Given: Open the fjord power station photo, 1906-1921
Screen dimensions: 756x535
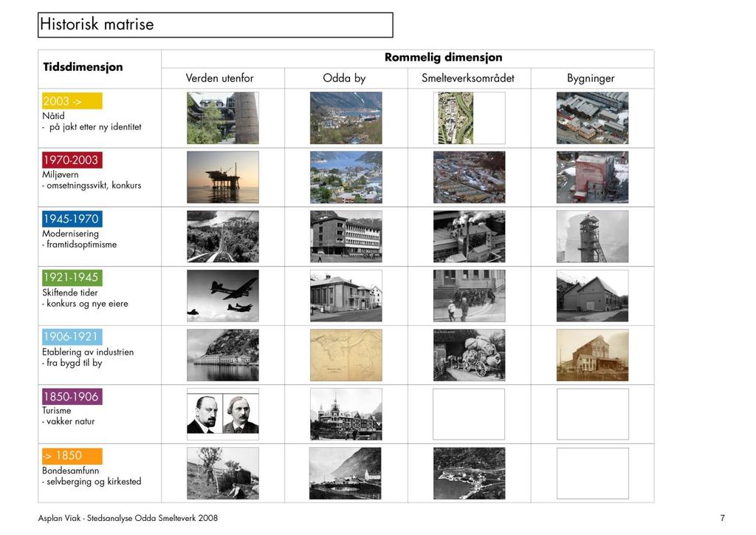Looking at the screenshot, I should coord(223,355).
